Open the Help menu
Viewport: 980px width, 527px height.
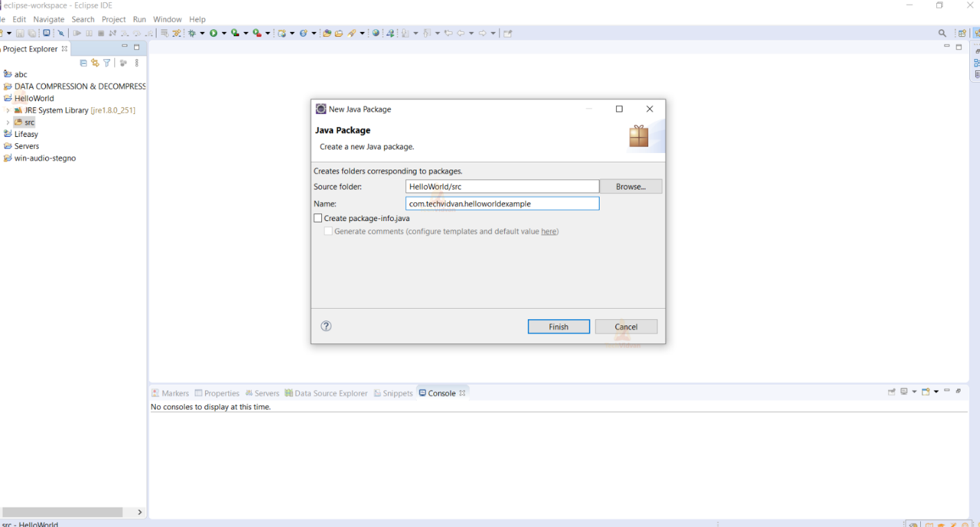(x=198, y=19)
